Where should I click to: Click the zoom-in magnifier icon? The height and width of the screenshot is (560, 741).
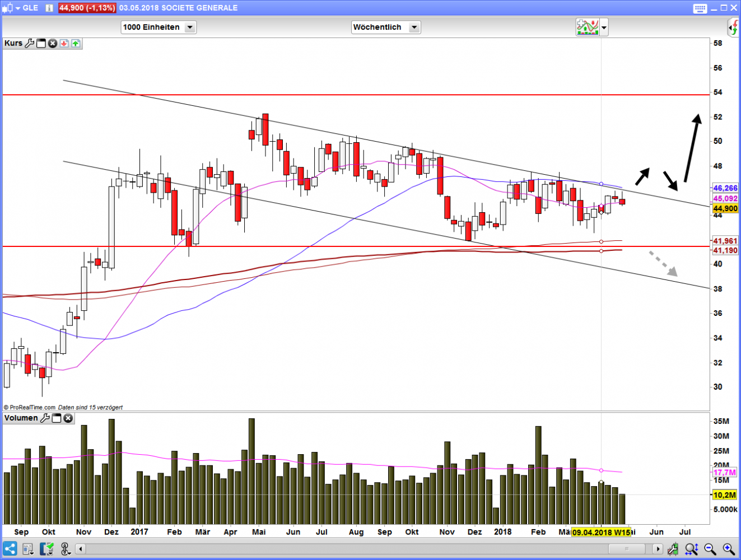(x=728, y=549)
